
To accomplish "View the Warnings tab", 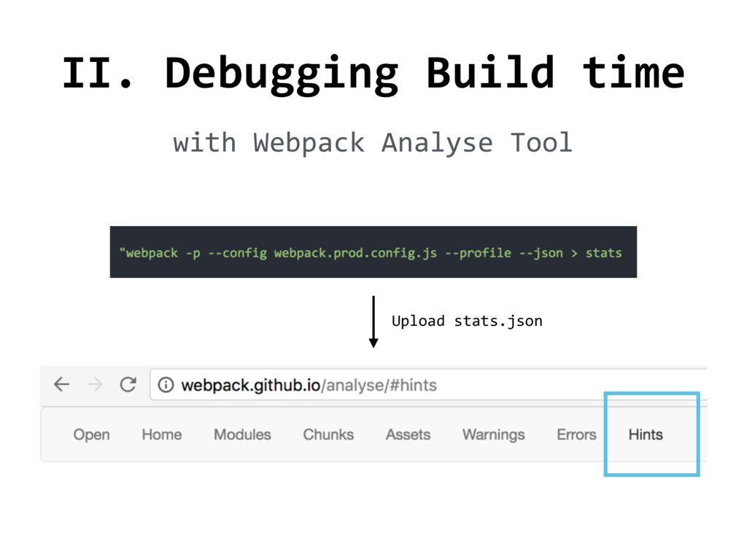I will 494,435.
